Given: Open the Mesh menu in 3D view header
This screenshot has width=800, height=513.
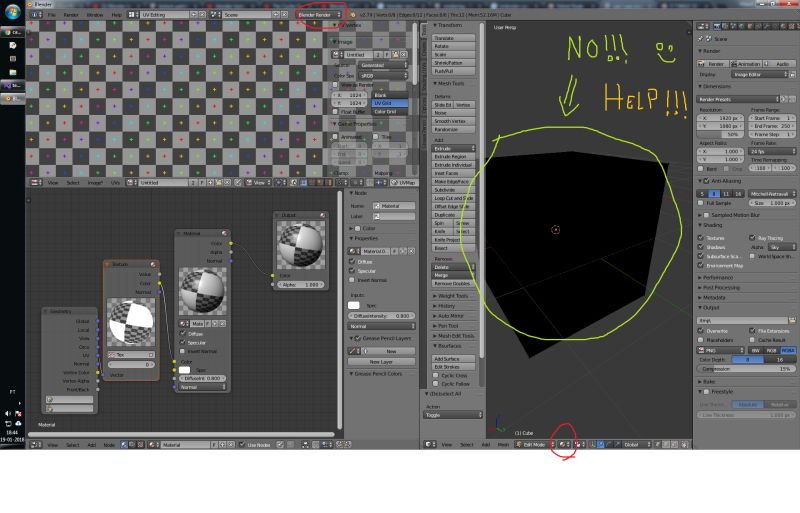Looking at the screenshot, I should coord(503,445).
